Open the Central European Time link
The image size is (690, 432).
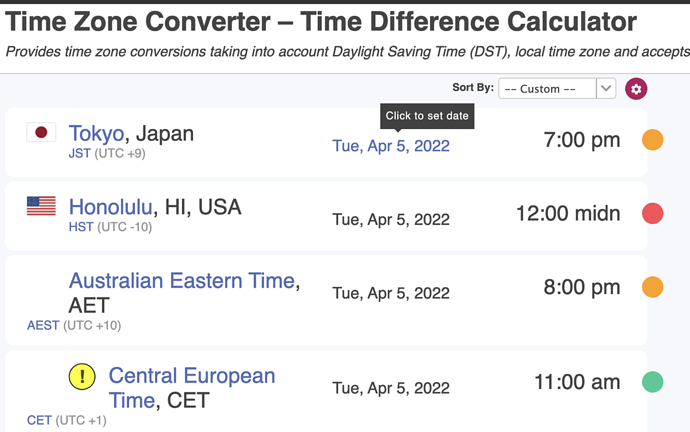192,388
